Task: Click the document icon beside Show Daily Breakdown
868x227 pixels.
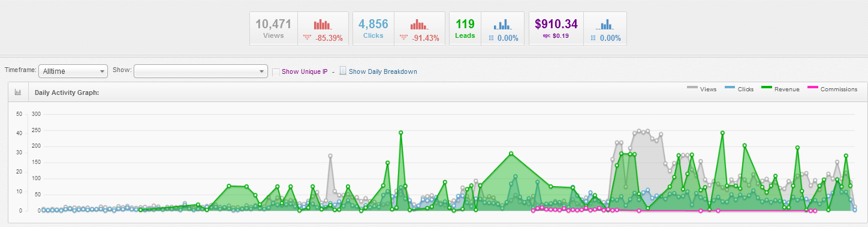Action: coord(343,71)
